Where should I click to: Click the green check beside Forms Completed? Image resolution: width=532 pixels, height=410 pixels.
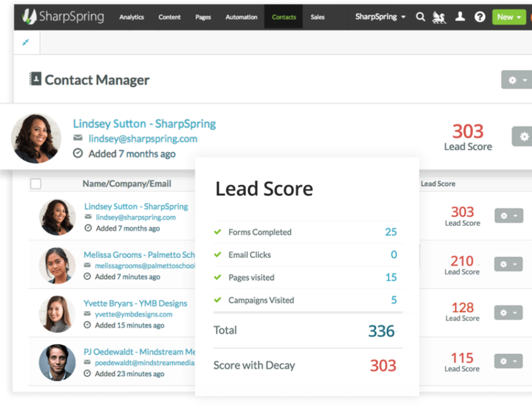(x=218, y=232)
